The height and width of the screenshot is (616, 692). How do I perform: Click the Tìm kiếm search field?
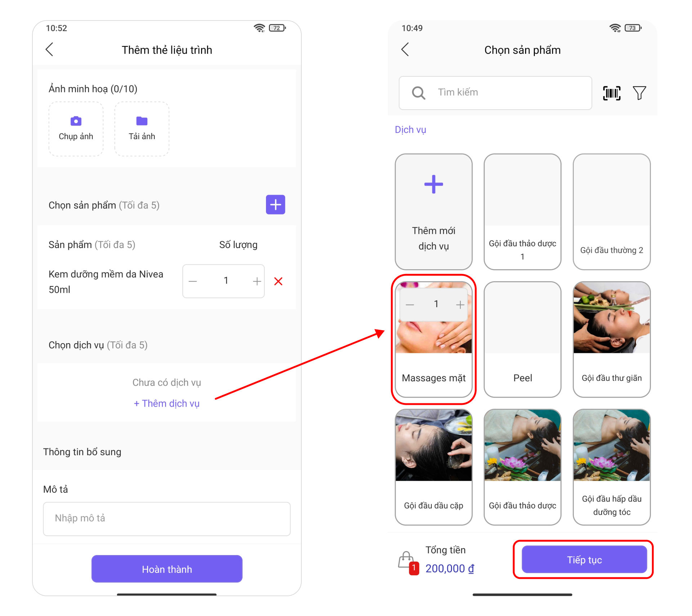[495, 93]
